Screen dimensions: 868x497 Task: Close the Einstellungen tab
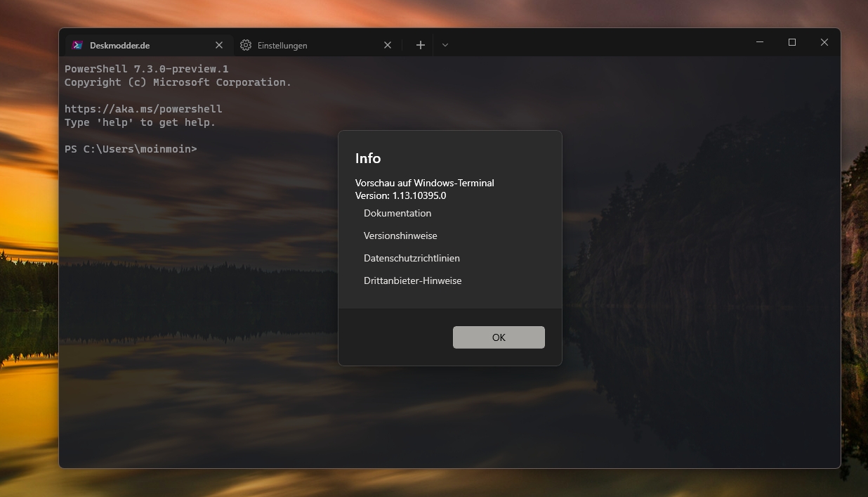pyautogui.click(x=388, y=45)
